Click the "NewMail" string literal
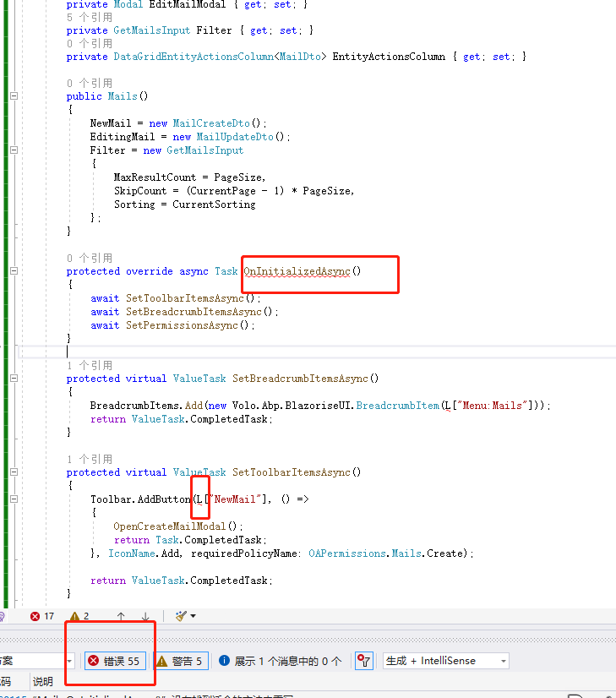The width and height of the screenshot is (616, 698). tap(236, 499)
